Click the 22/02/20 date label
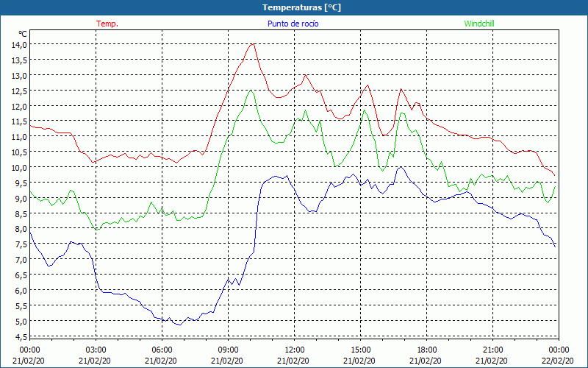Image resolution: width=588 pixels, height=368 pixels. (x=558, y=361)
